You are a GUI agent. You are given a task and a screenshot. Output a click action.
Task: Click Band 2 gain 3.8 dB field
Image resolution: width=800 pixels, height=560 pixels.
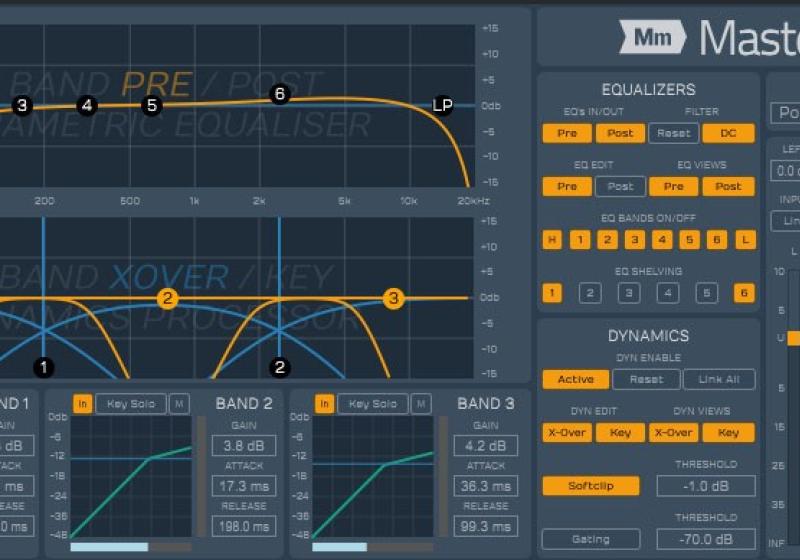click(244, 446)
